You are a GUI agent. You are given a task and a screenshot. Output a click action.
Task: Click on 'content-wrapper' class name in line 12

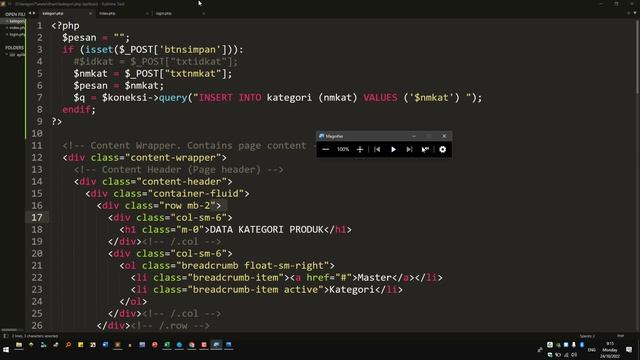(x=173, y=158)
